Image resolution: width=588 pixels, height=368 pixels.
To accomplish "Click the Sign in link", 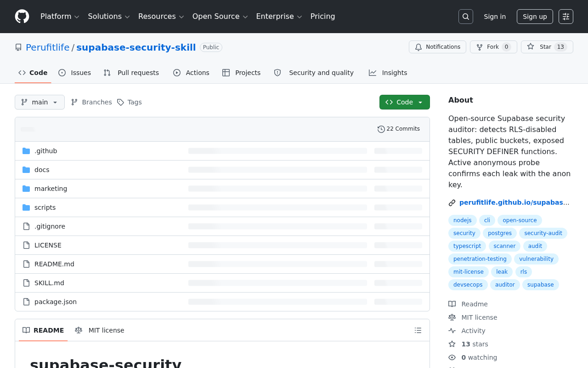I will coord(495,17).
